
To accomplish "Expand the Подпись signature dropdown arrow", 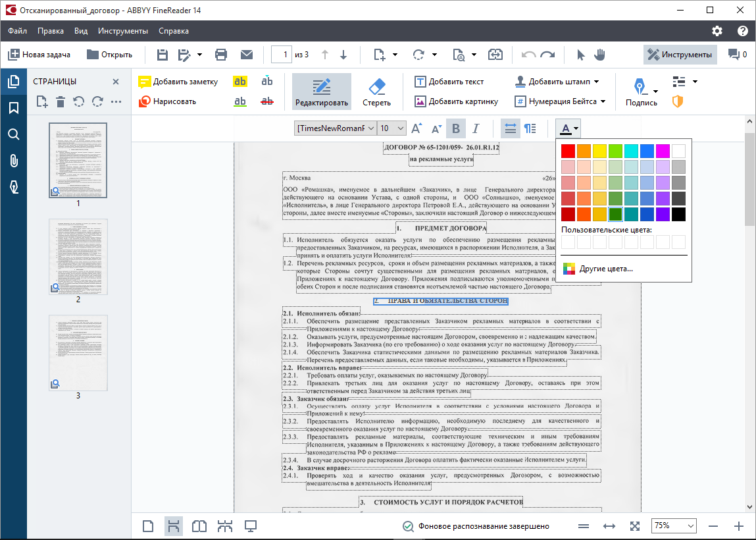I will click(655, 91).
